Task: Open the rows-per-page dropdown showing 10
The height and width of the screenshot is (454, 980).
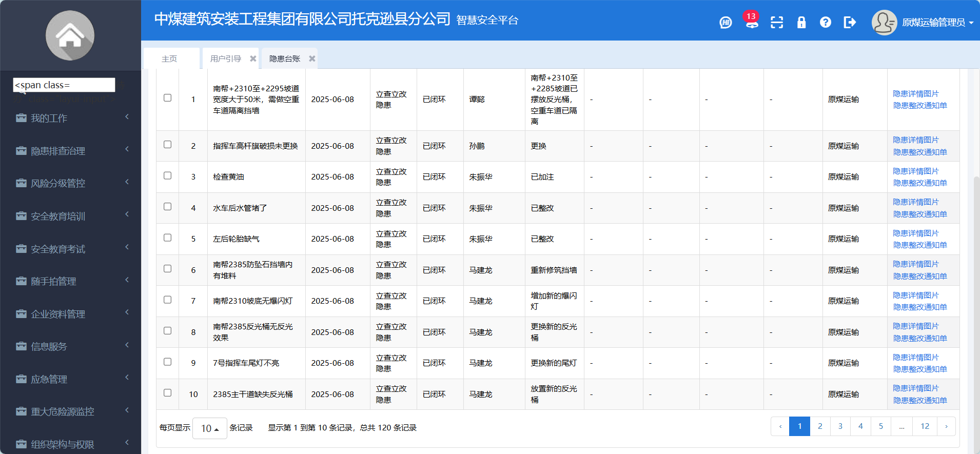Action: click(209, 428)
